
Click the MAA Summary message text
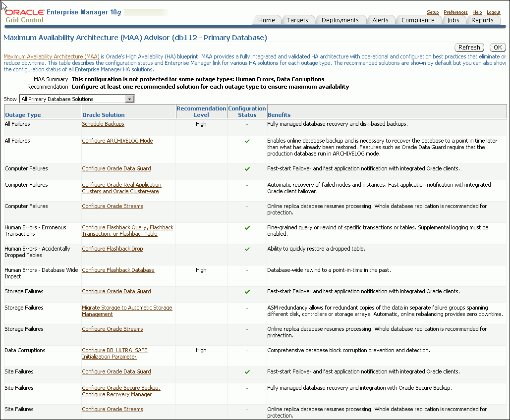(198, 79)
